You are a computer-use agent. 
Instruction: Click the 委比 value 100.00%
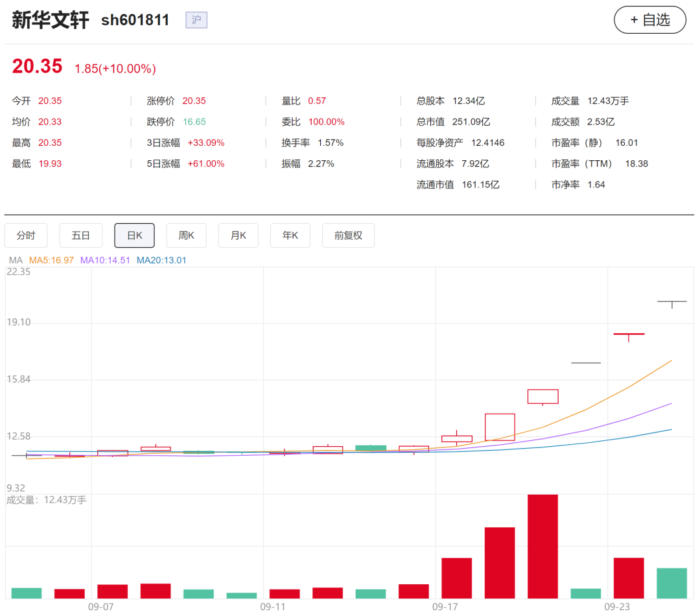pos(326,122)
